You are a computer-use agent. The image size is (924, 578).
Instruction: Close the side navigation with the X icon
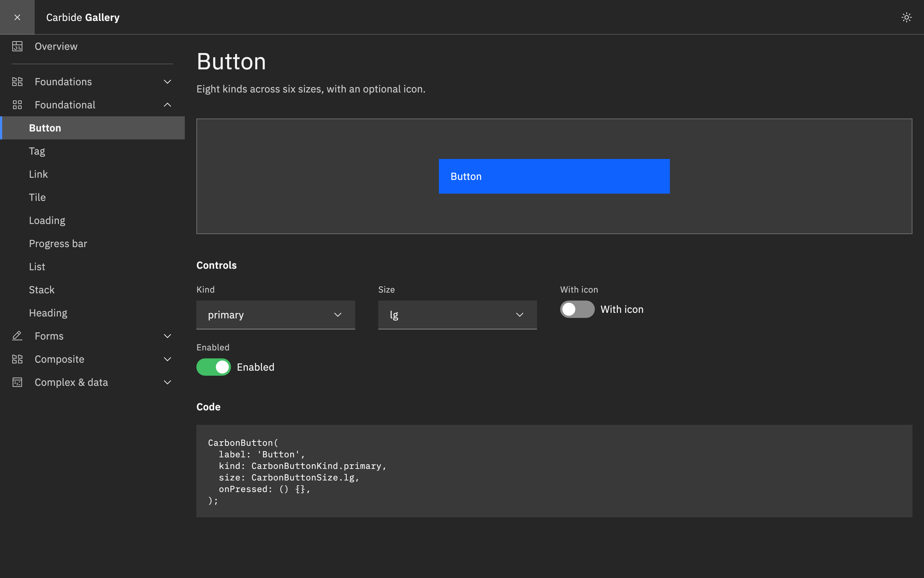coord(17,17)
